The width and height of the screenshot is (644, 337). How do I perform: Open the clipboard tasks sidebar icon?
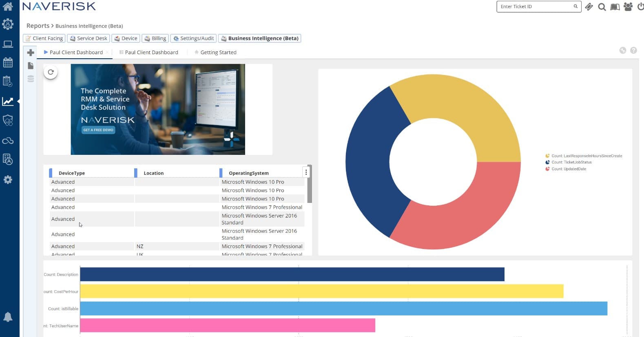point(8,81)
